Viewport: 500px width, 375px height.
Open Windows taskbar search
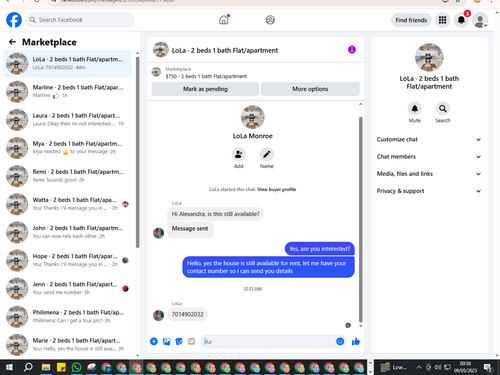(28, 367)
